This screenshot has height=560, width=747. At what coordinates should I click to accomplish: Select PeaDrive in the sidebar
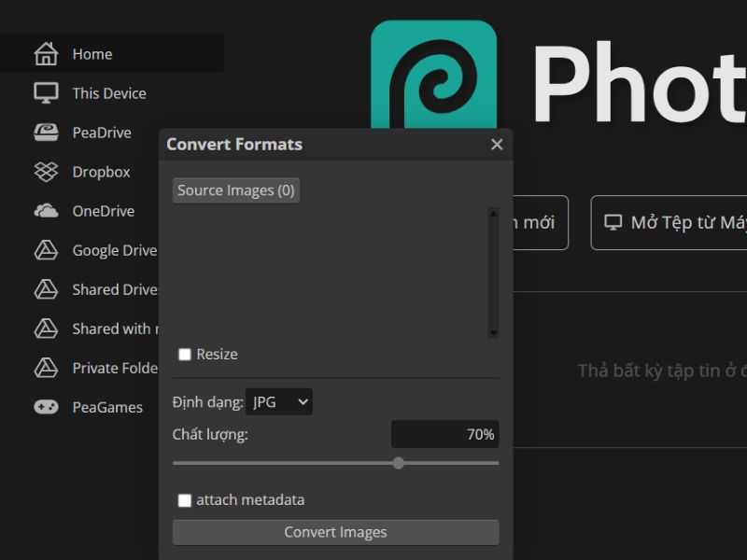coord(83,133)
